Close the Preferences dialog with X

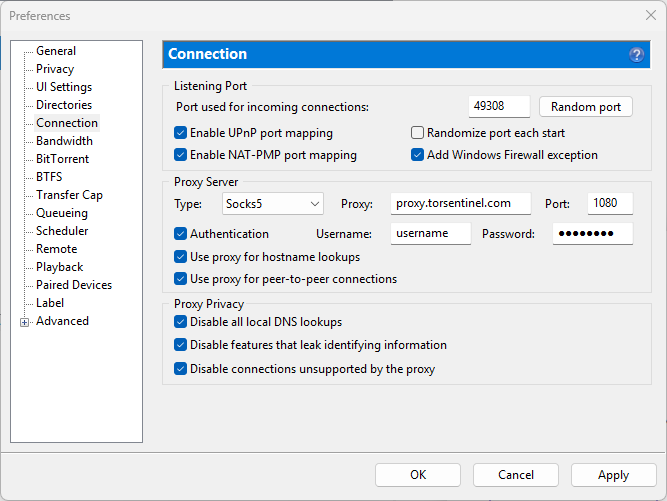[x=650, y=15]
